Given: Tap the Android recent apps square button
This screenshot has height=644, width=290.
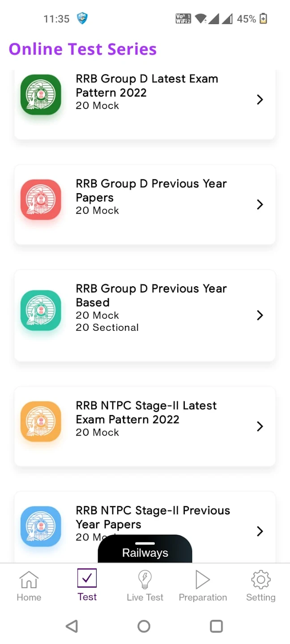Looking at the screenshot, I should tap(216, 626).
